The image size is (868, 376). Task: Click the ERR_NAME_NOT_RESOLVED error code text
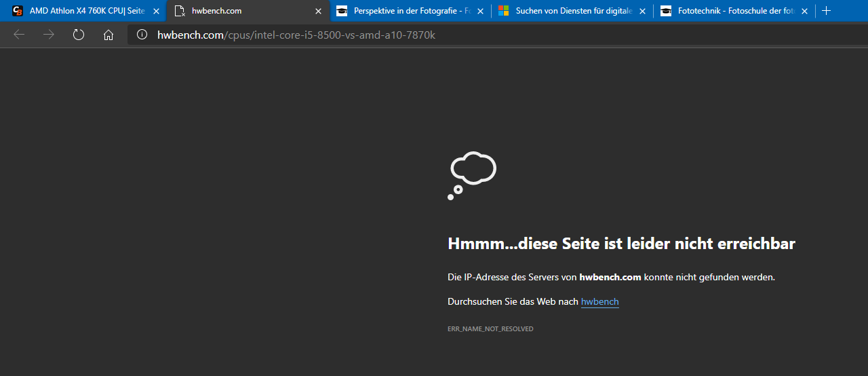[x=490, y=328]
